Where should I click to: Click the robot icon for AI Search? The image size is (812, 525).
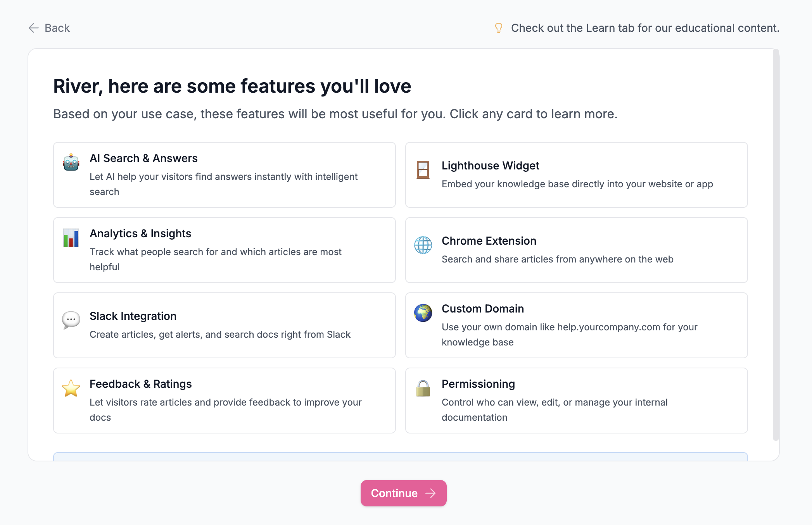[71, 162]
